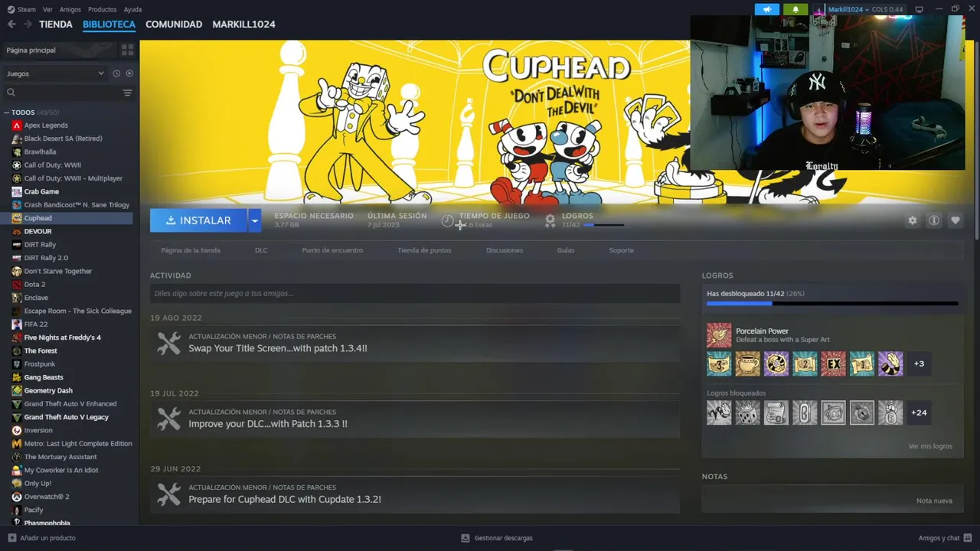
Task: Click the Patch 1.3.3 wrench icon
Action: pyautogui.click(x=168, y=419)
